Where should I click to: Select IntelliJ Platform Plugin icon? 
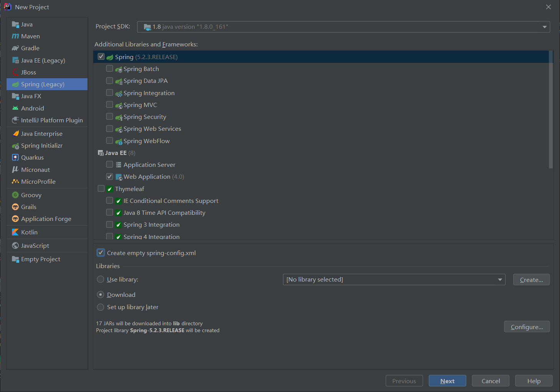click(15, 120)
